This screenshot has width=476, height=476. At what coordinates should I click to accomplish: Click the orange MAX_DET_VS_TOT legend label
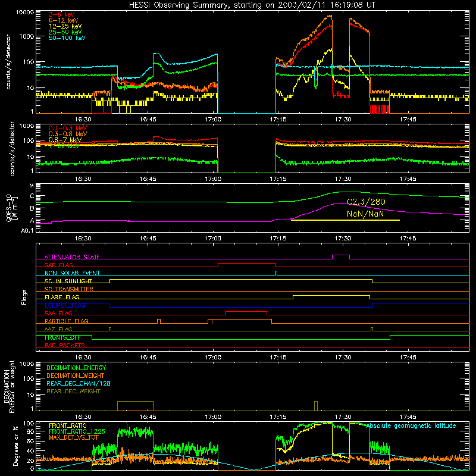(74, 437)
